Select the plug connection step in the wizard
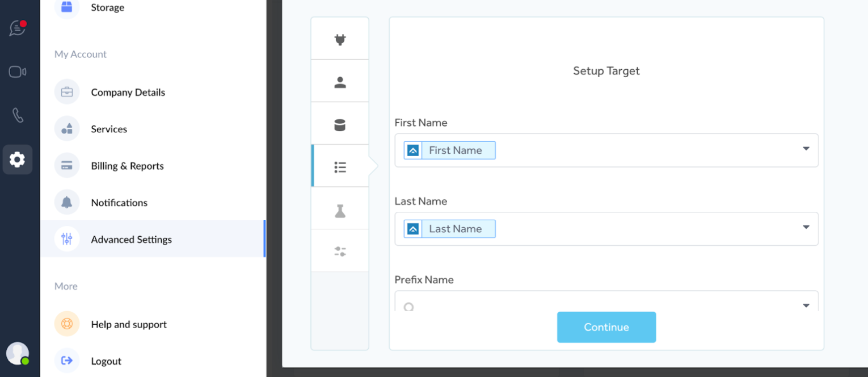This screenshot has height=377, width=868. tap(339, 39)
